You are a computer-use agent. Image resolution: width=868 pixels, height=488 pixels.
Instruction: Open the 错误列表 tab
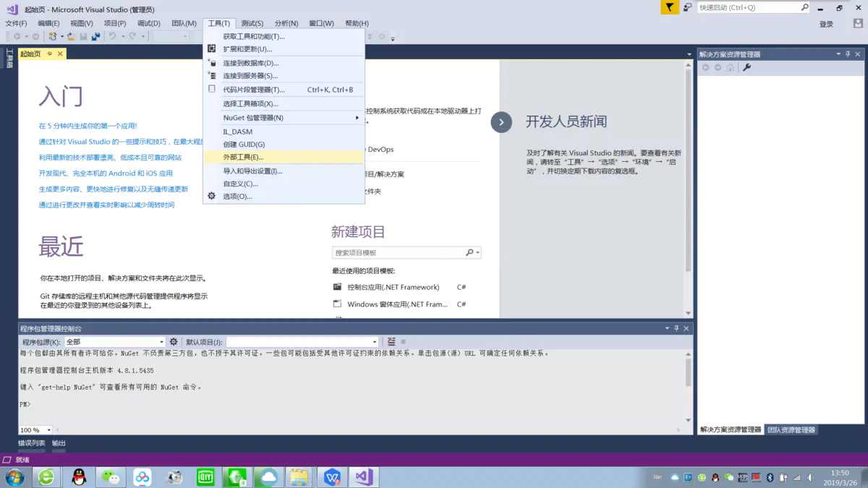[x=32, y=443]
